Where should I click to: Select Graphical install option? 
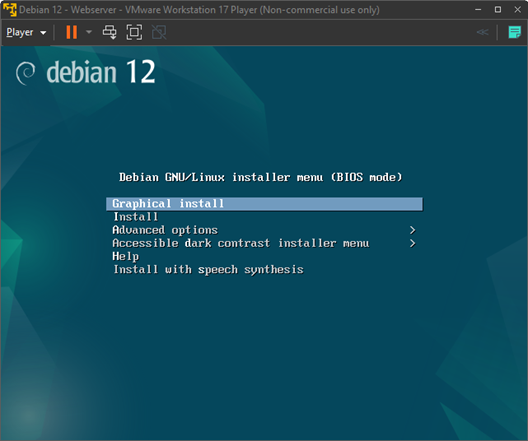[x=264, y=204]
